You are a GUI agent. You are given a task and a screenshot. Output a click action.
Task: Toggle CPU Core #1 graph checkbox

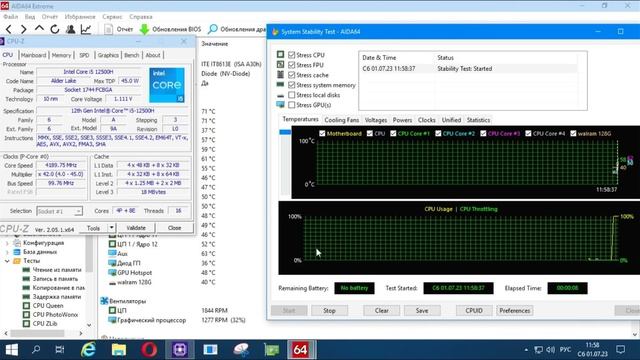click(x=393, y=133)
